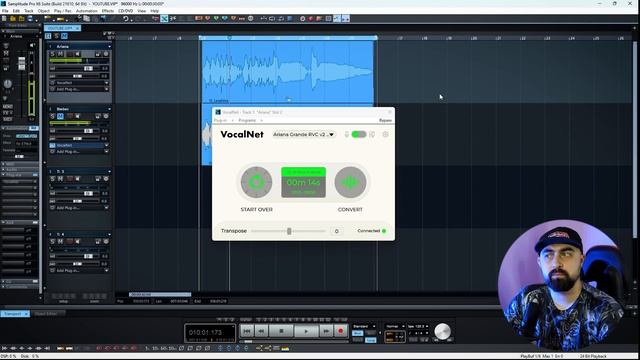Image resolution: width=640 pixels, height=360 pixels.
Task: Solo track 3
Action: pos(52,179)
